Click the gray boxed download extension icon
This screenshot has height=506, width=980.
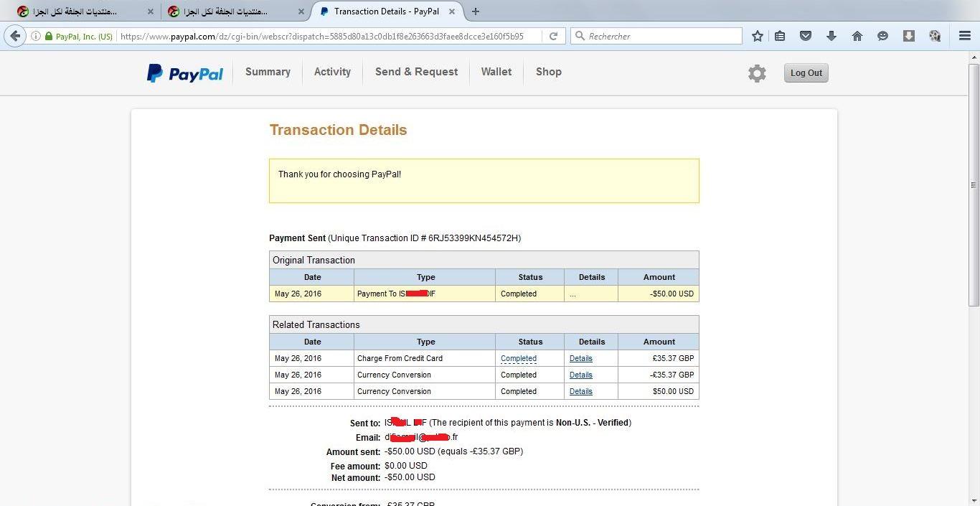point(909,36)
